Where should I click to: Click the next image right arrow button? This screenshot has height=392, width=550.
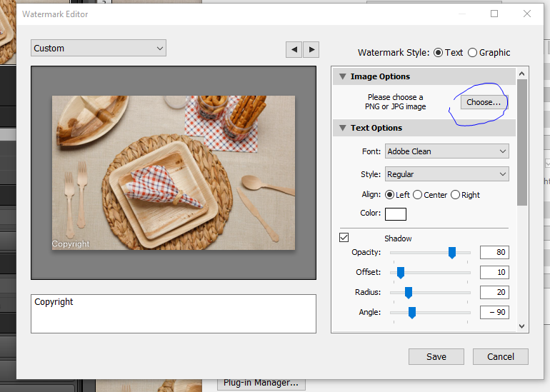tap(311, 49)
